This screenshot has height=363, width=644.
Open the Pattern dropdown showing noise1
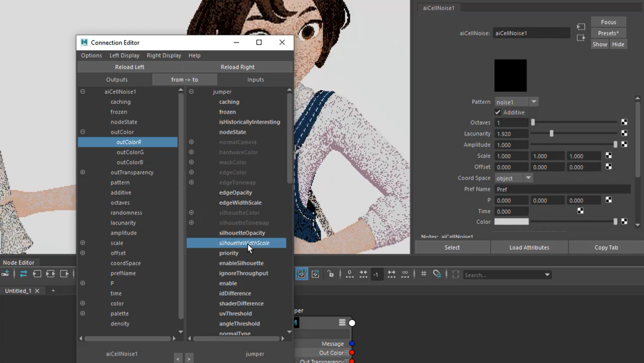click(516, 102)
